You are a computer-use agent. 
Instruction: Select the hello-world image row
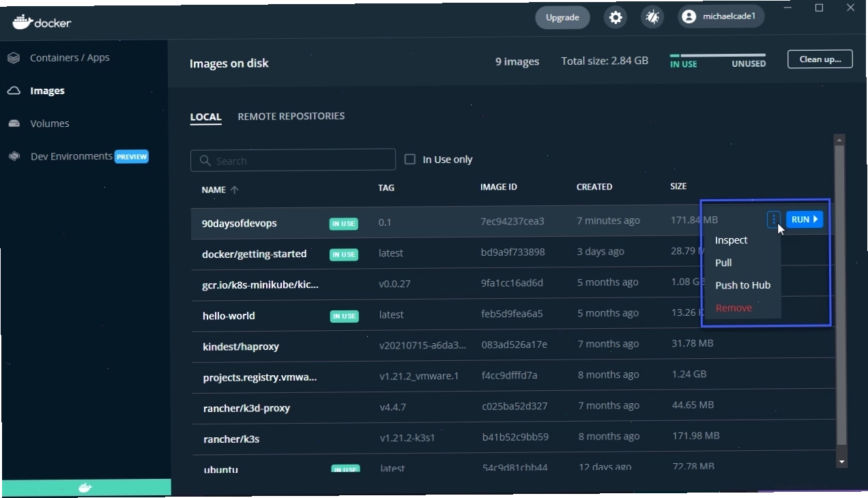(513, 314)
